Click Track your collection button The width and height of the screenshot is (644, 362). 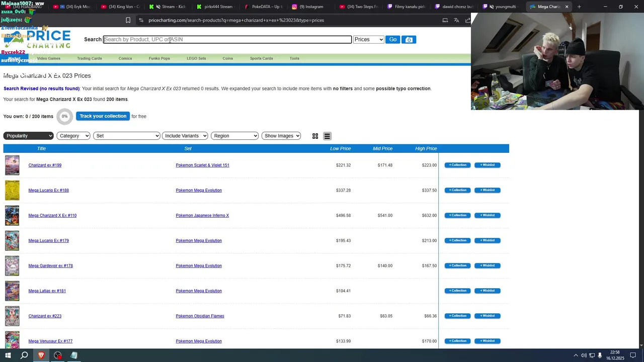pos(103,116)
